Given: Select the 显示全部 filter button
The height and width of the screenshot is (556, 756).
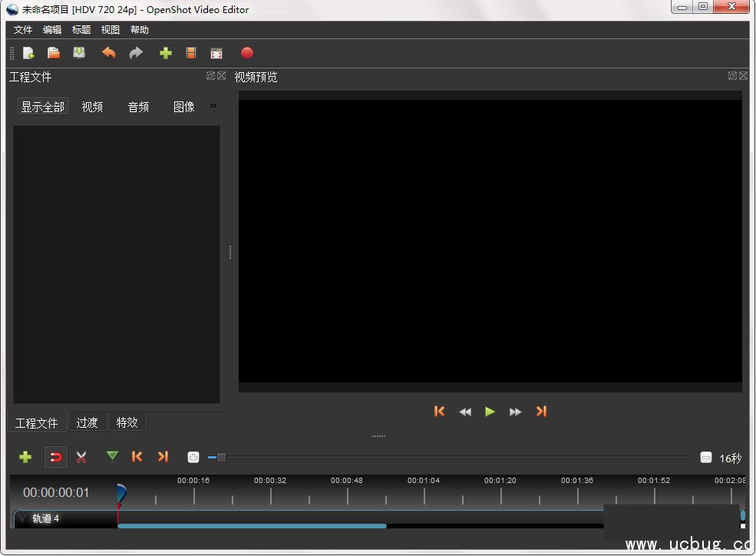Looking at the screenshot, I should point(43,107).
